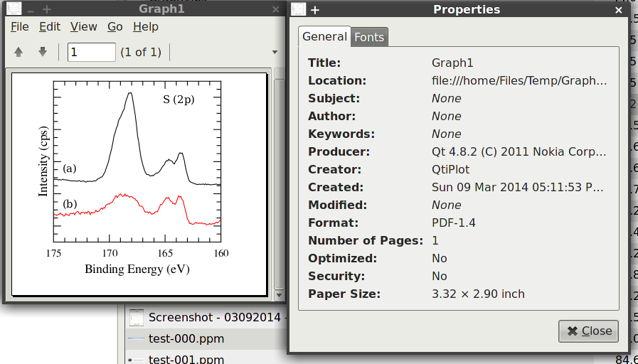This screenshot has height=364, width=638.
Task: Click the (1 of 1) page count label
Action: 141,52
